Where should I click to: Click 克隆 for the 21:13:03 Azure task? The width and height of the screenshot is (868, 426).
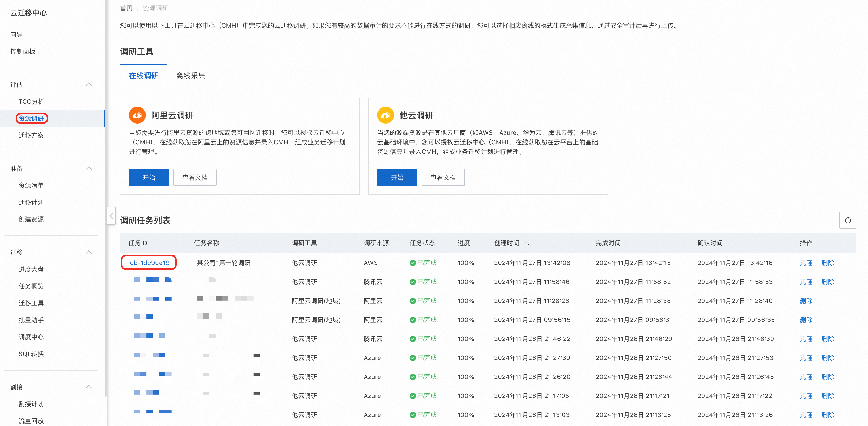(x=806, y=415)
